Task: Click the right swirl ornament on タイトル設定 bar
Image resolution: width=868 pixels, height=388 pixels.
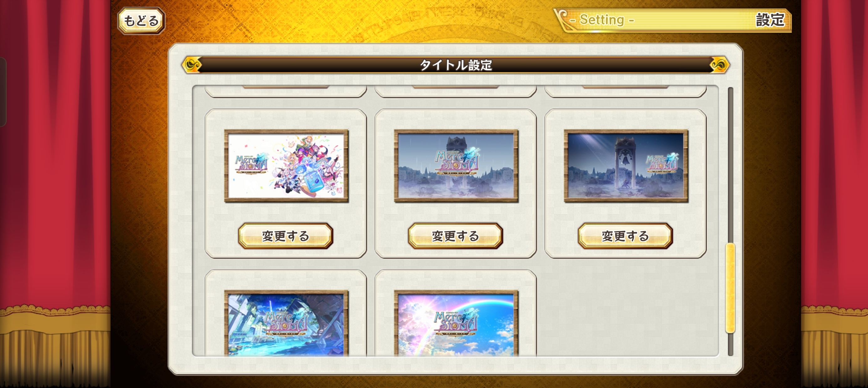Action: click(719, 65)
